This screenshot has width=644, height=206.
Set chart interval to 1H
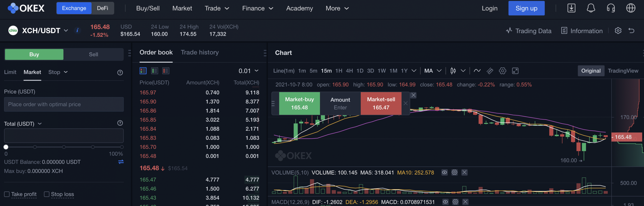[x=339, y=71]
